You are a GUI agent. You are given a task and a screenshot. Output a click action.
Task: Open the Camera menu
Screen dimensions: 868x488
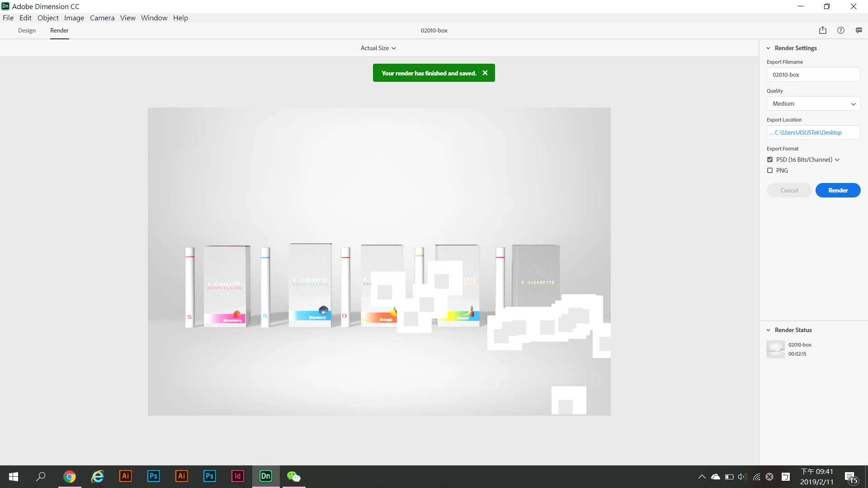(x=102, y=18)
